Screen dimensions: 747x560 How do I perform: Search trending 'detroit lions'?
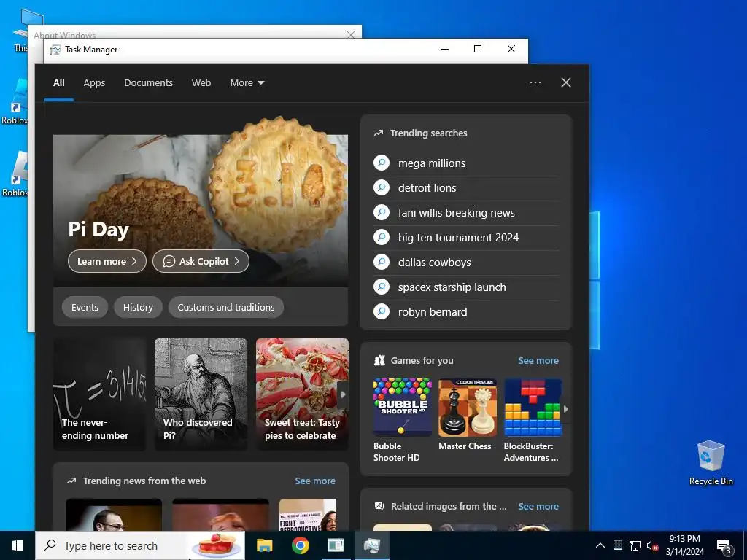(x=427, y=187)
